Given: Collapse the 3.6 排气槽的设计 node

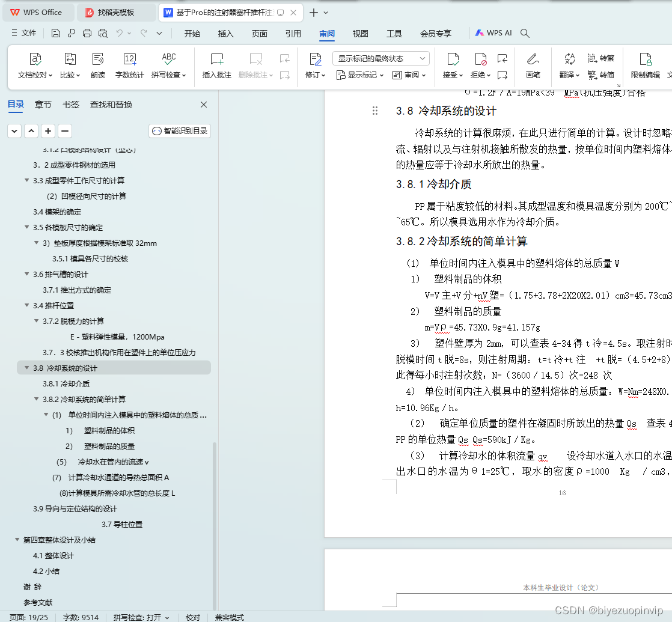Looking at the screenshot, I should click(x=27, y=274).
